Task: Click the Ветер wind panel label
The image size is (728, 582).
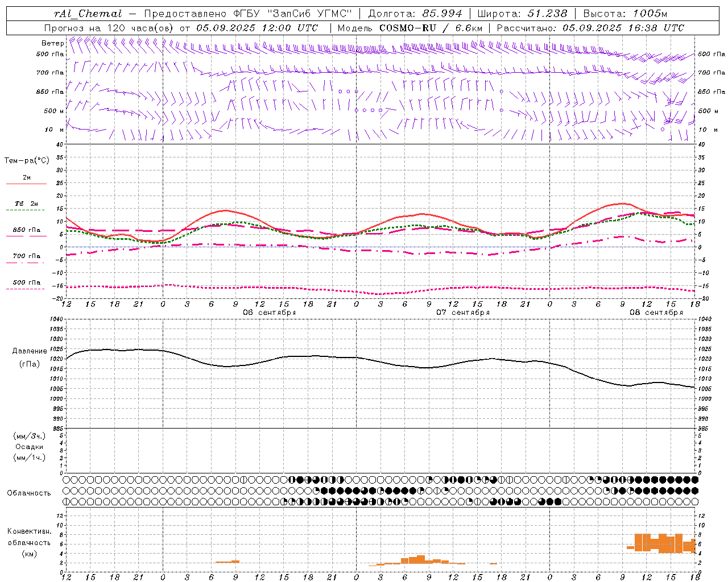Action: [x=52, y=43]
